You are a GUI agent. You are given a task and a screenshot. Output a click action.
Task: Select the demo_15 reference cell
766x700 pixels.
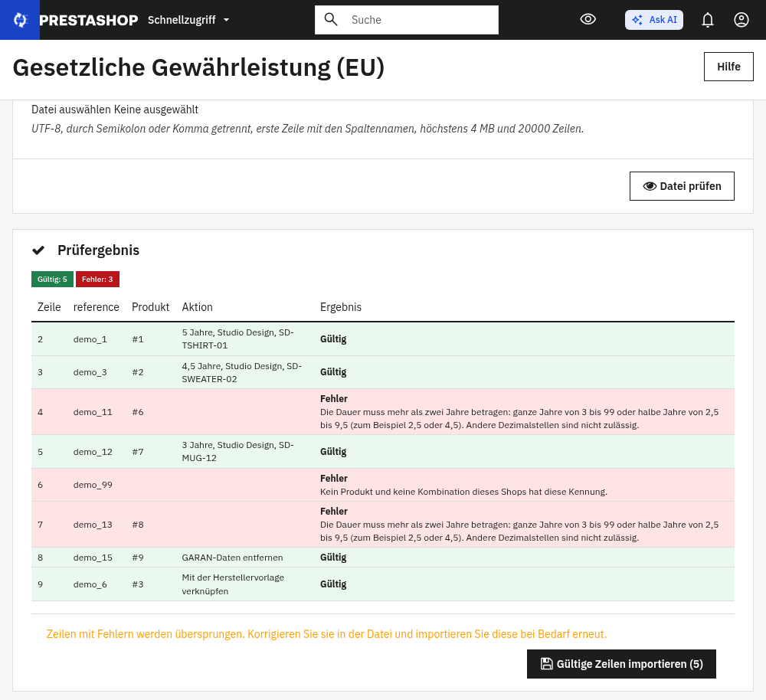coord(93,558)
